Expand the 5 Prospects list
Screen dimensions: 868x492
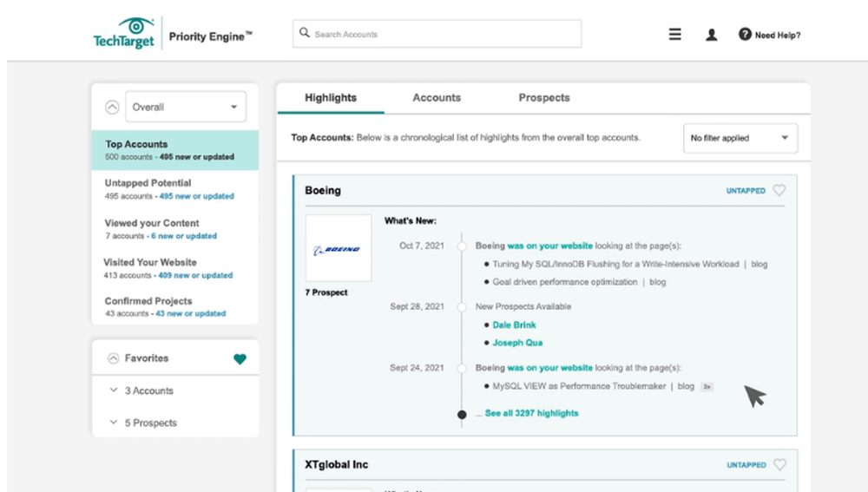click(x=114, y=423)
